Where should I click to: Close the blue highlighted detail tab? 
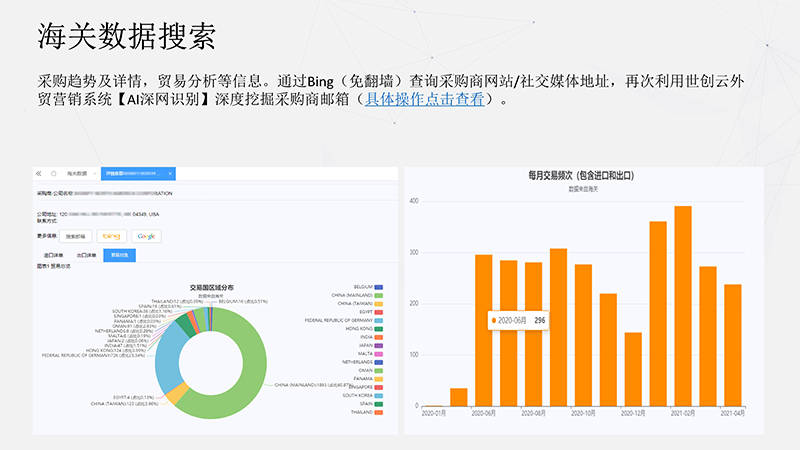click(x=170, y=173)
